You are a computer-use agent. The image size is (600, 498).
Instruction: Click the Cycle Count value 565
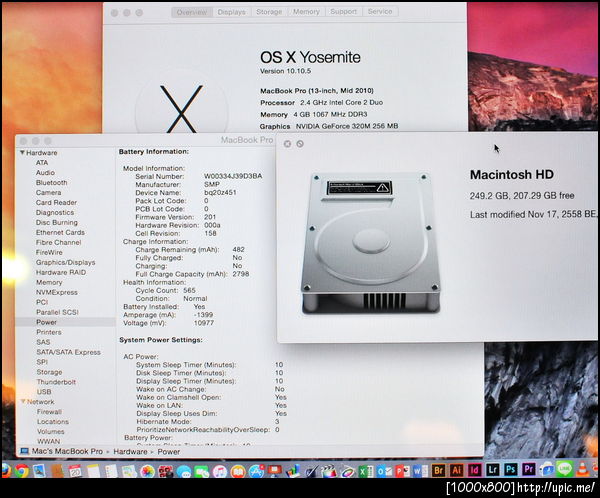[189, 290]
